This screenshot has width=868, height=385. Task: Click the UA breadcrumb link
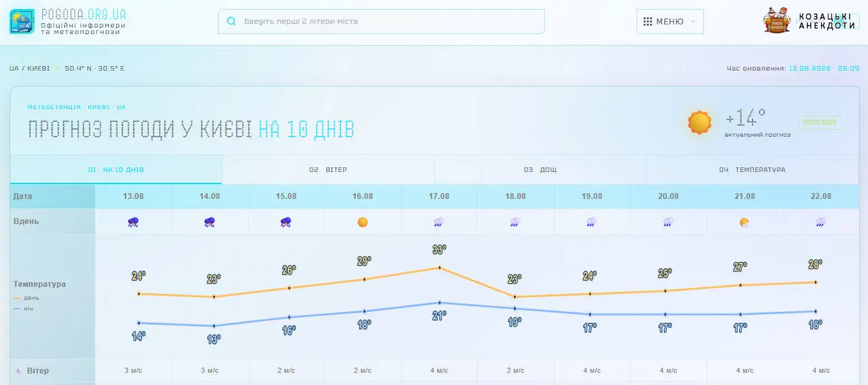pyautogui.click(x=13, y=68)
